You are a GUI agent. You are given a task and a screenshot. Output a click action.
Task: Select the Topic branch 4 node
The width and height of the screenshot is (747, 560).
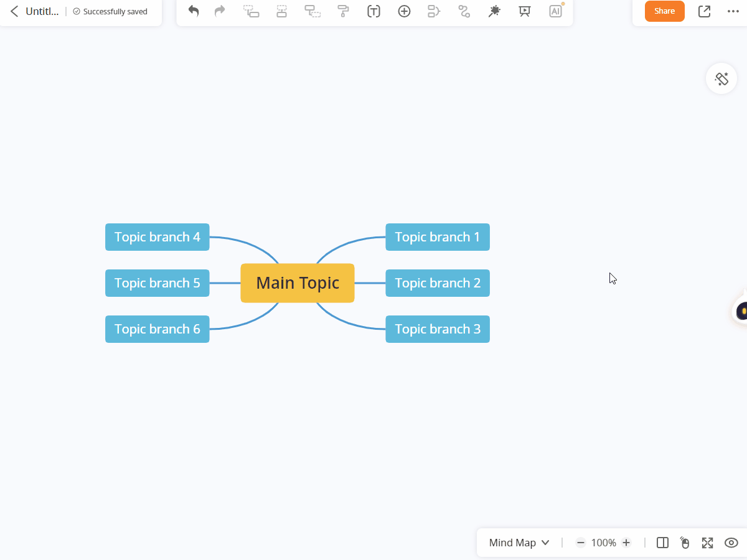click(157, 237)
